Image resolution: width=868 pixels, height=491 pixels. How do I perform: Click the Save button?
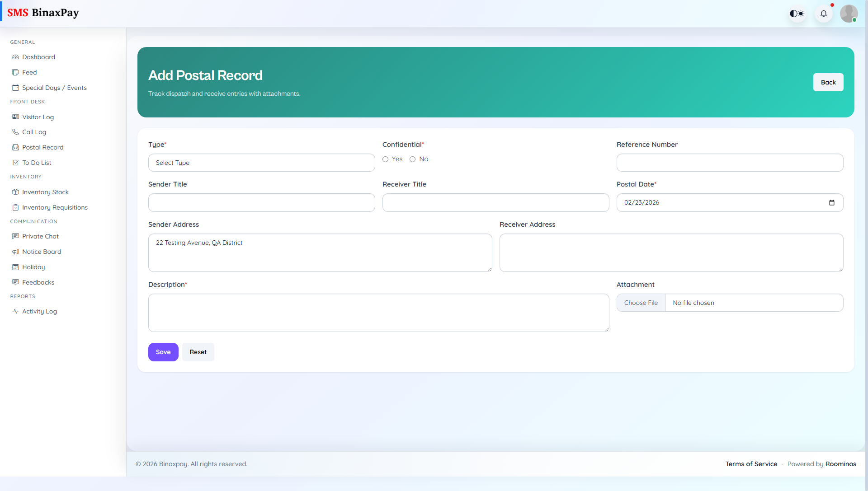(163, 352)
